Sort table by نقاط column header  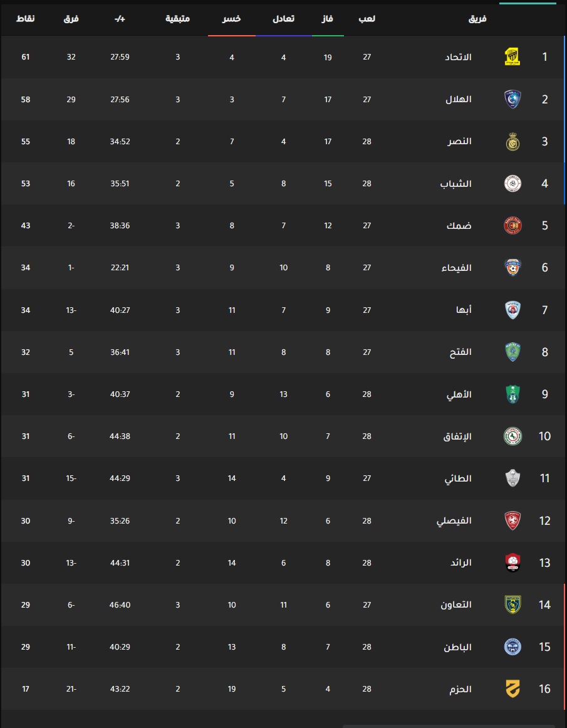click(26, 19)
